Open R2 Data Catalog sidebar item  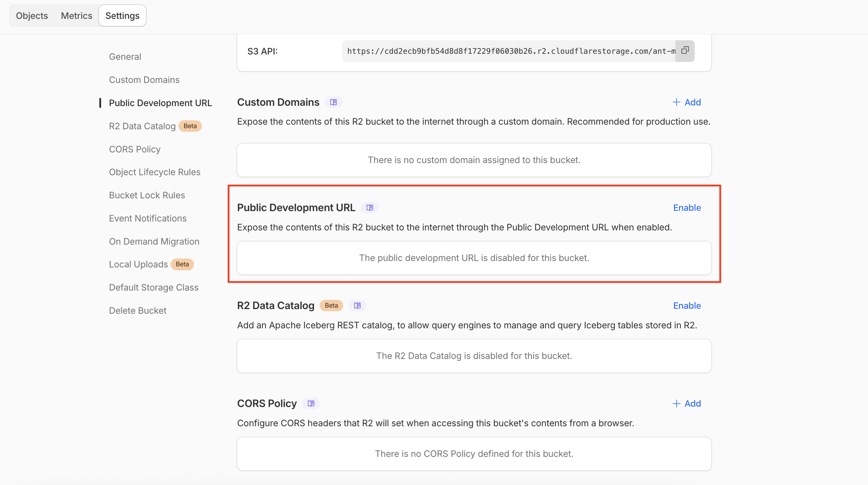142,126
